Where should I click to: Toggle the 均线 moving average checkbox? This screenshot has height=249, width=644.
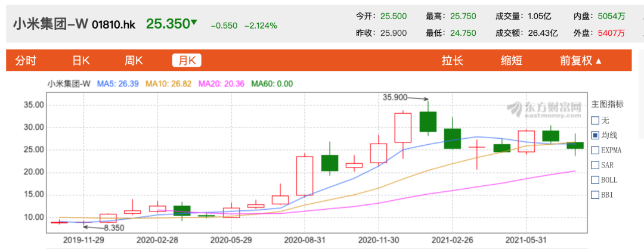tap(595, 135)
